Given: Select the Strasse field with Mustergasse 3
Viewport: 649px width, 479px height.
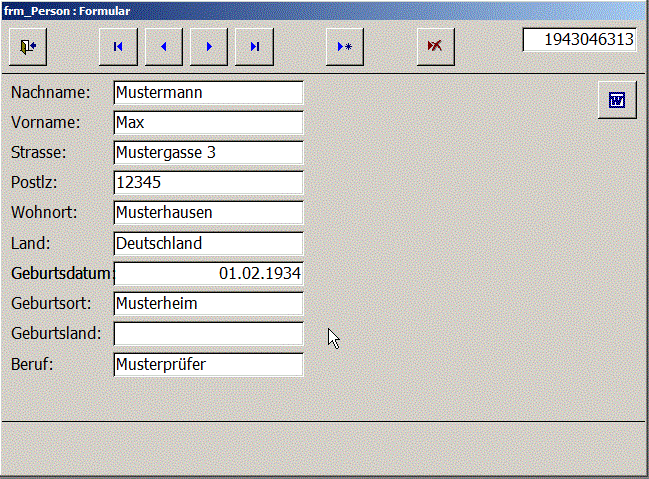Looking at the screenshot, I should [209, 153].
